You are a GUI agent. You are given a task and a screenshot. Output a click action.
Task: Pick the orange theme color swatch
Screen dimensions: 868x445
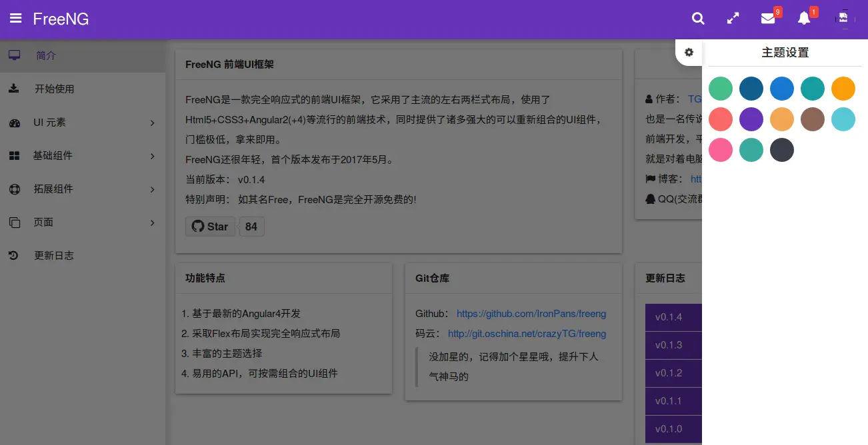point(843,89)
